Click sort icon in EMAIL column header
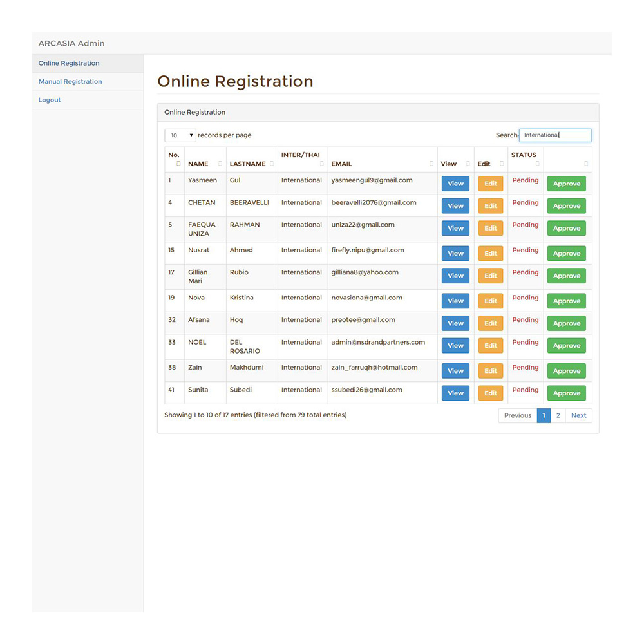Screen dimensions: 644x644 click(431, 164)
